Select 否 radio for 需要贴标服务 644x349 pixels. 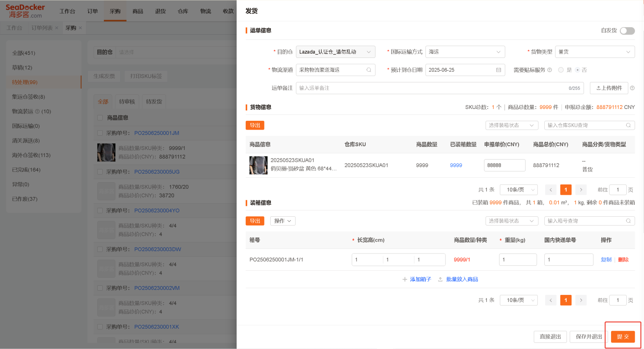coord(577,70)
